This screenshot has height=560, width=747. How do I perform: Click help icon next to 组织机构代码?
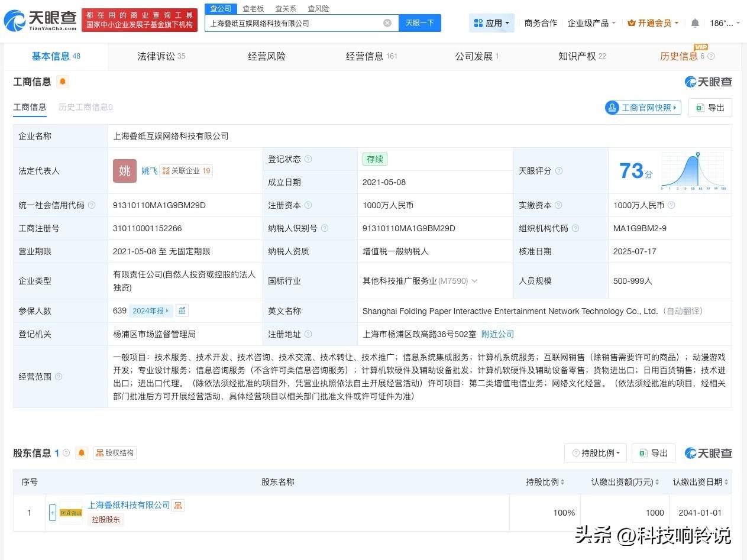(x=575, y=228)
